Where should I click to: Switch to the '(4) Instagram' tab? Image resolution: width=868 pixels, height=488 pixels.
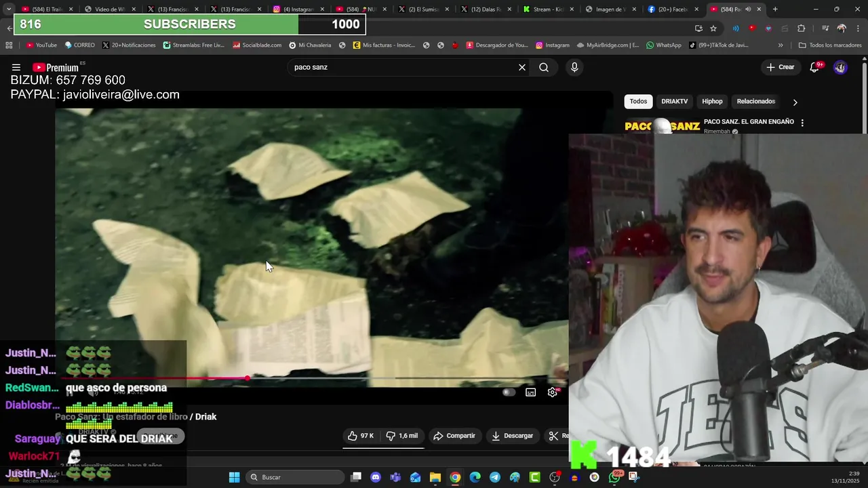(x=298, y=9)
